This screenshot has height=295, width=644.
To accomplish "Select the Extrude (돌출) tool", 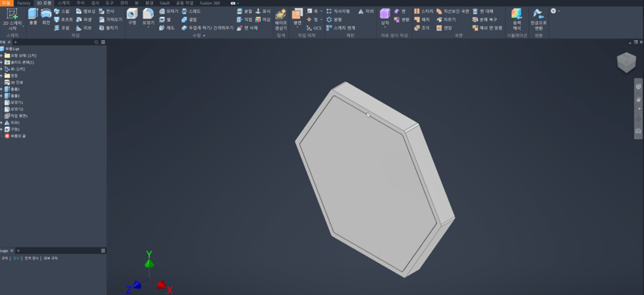I will coord(33,17).
